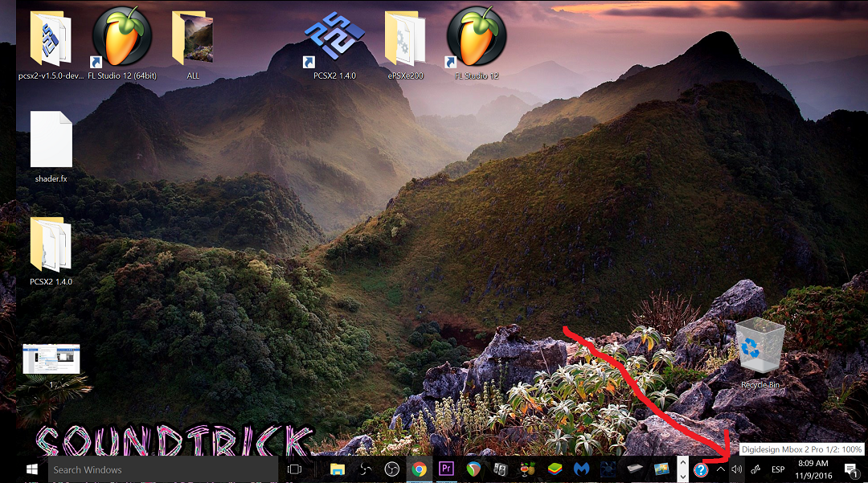868x483 pixels.
Task: Click the Search Windows box
Action: 162,469
